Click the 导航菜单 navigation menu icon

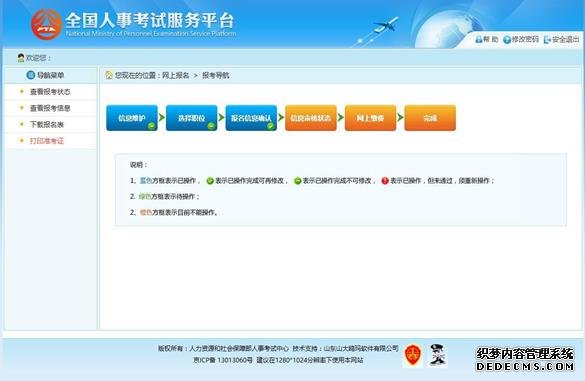coord(31,75)
